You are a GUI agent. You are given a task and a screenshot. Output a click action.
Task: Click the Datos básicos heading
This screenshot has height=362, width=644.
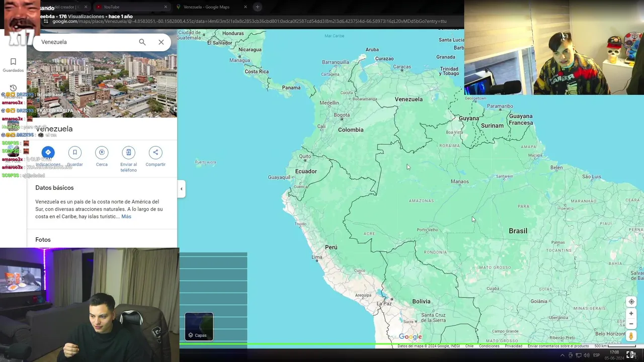[54, 188]
